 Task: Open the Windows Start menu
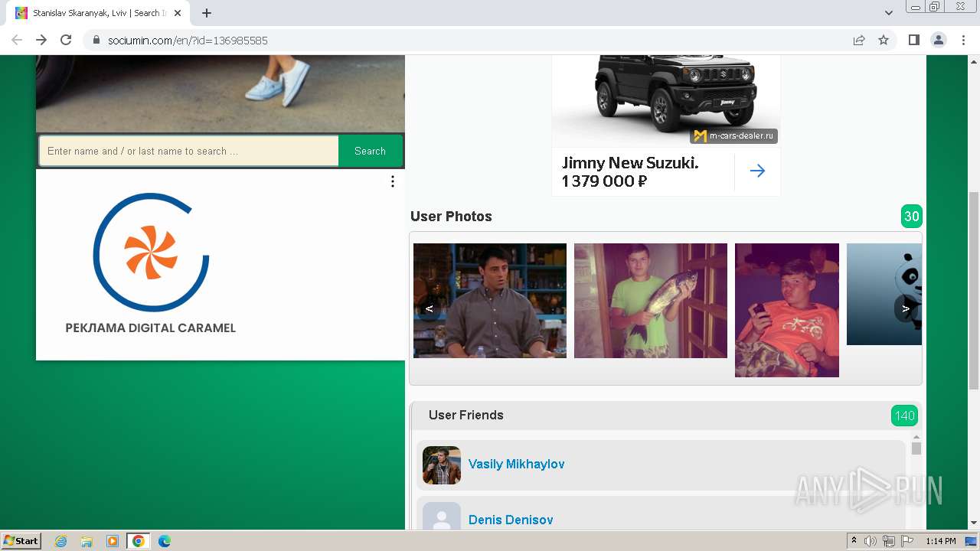21,540
